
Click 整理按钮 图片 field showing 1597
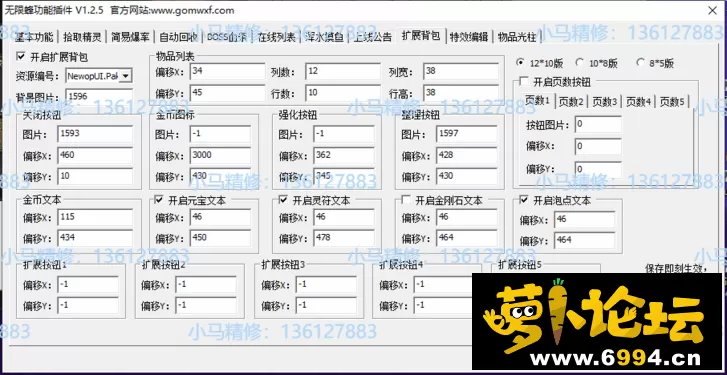tap(466, 134)
